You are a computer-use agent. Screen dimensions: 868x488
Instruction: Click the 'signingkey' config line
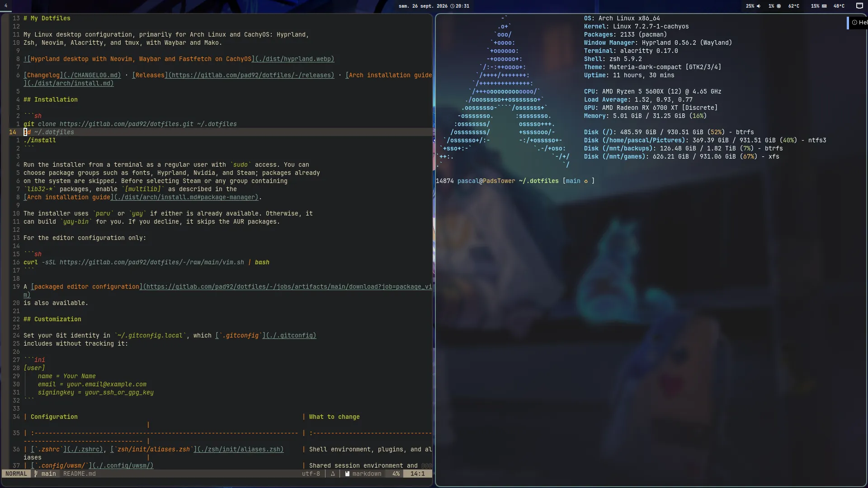[96, 392]
